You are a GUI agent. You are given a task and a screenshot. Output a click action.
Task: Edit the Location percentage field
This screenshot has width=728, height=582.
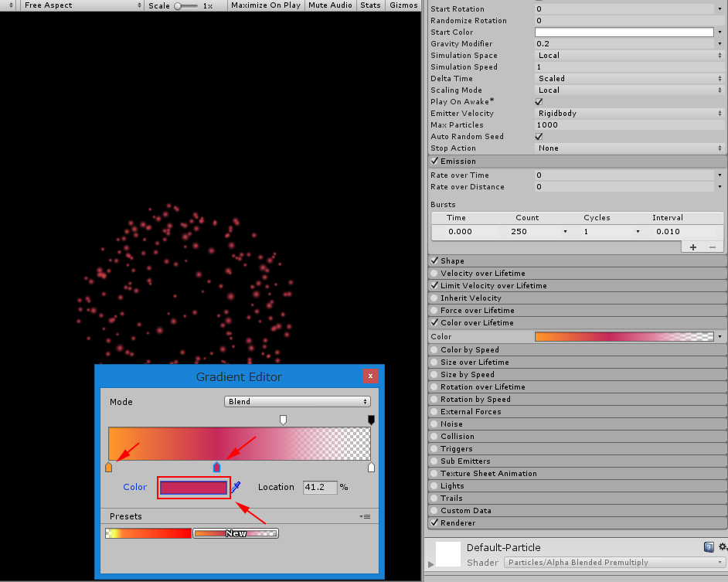(320, 487)
